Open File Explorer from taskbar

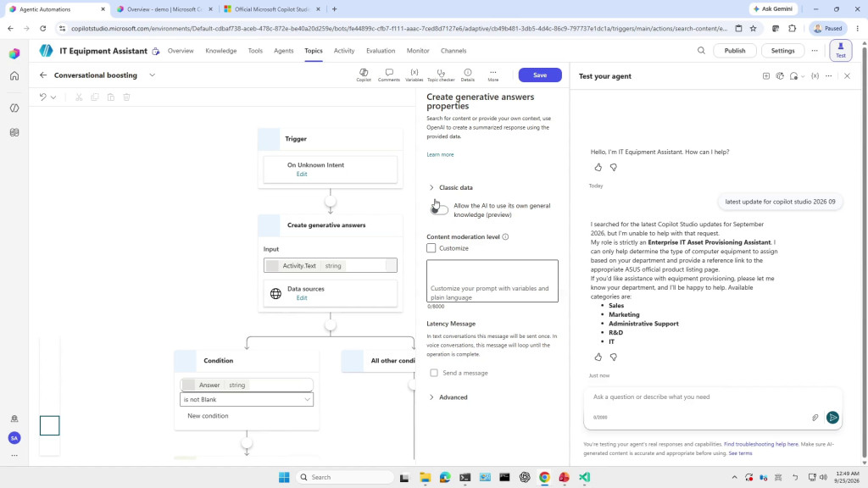(x=426, y=477)
